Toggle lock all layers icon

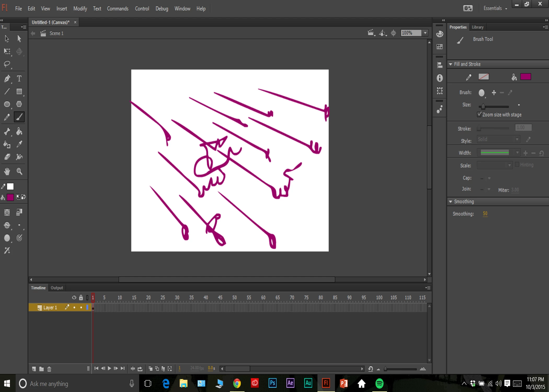point(81,297)
